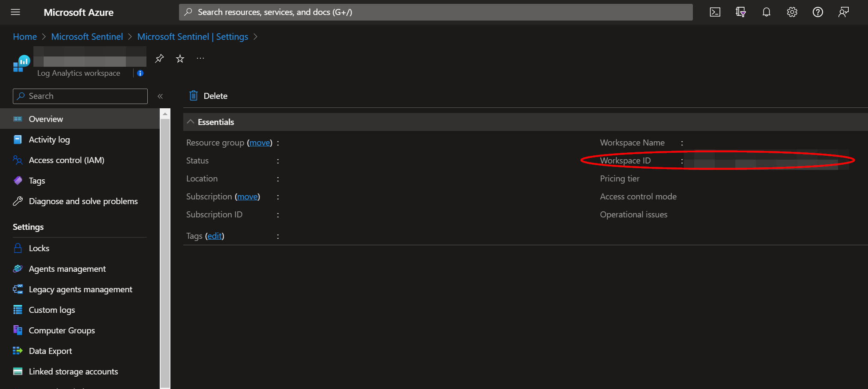
Task: Click the Legacy agents management icon
Action: (x=18, y=289)
